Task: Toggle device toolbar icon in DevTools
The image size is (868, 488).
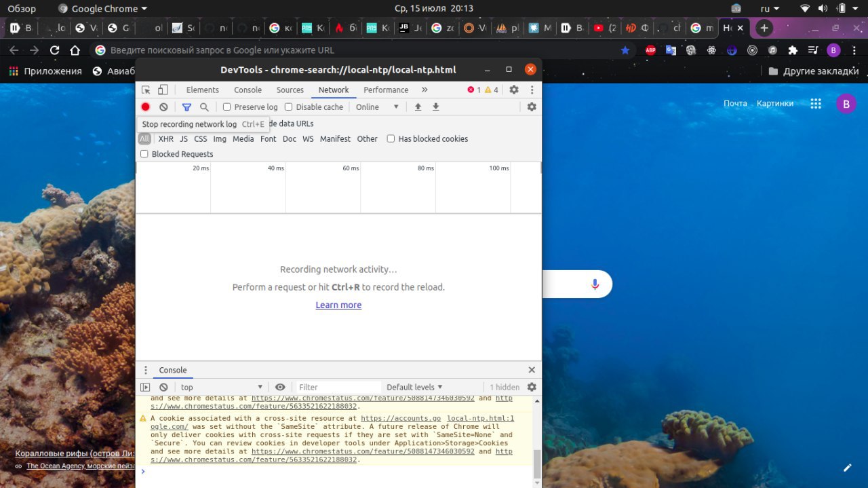Action: [163, 90]
